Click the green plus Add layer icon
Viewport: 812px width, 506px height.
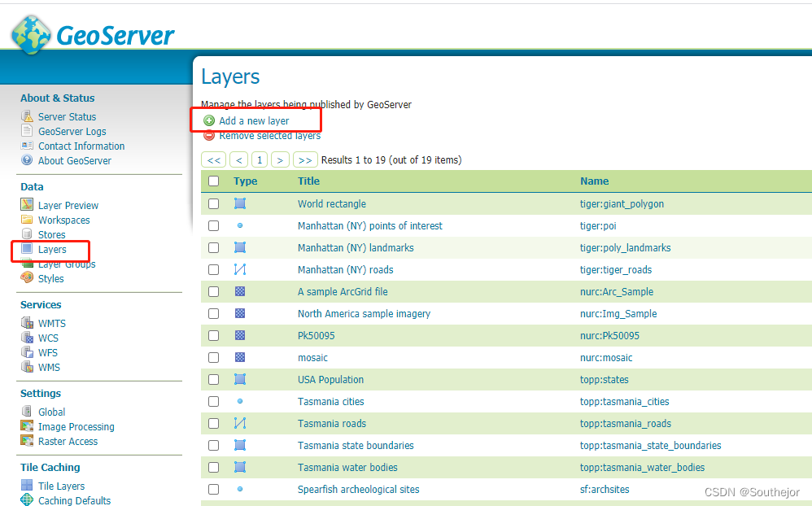coord(209,120)
